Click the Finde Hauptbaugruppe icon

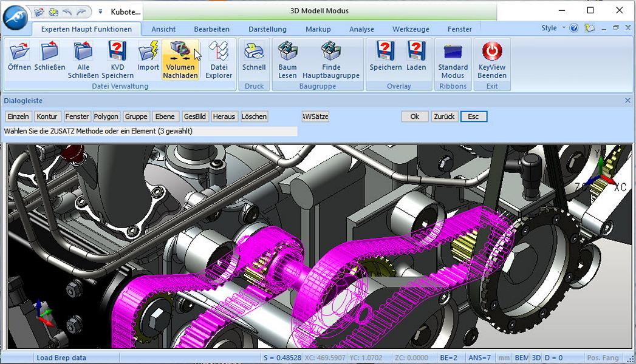(x=331, y=51)
